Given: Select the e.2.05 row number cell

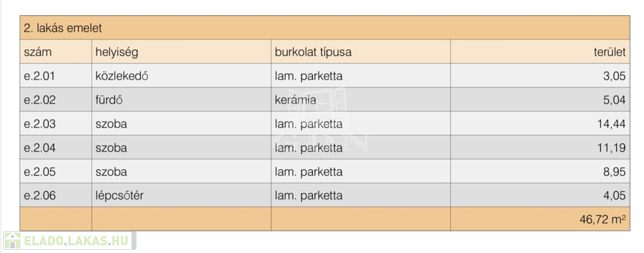Looking at the screenshot, I should (40, 172).
